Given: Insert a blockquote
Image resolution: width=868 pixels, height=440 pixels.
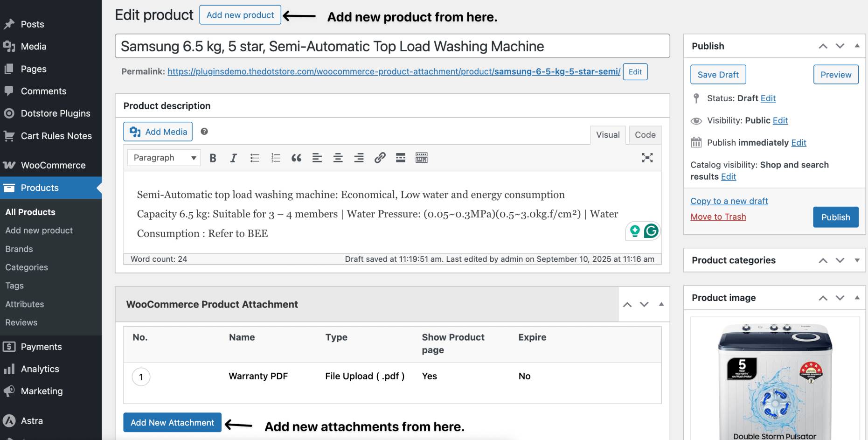Looking at the screenshot, I should pyautogui.click(x=296, y=158).
